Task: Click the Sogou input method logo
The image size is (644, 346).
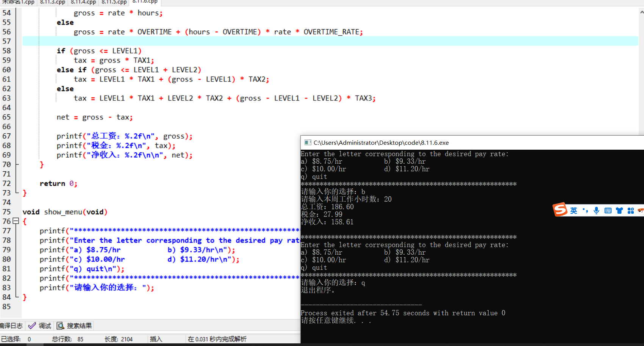Action: [560, 210]
